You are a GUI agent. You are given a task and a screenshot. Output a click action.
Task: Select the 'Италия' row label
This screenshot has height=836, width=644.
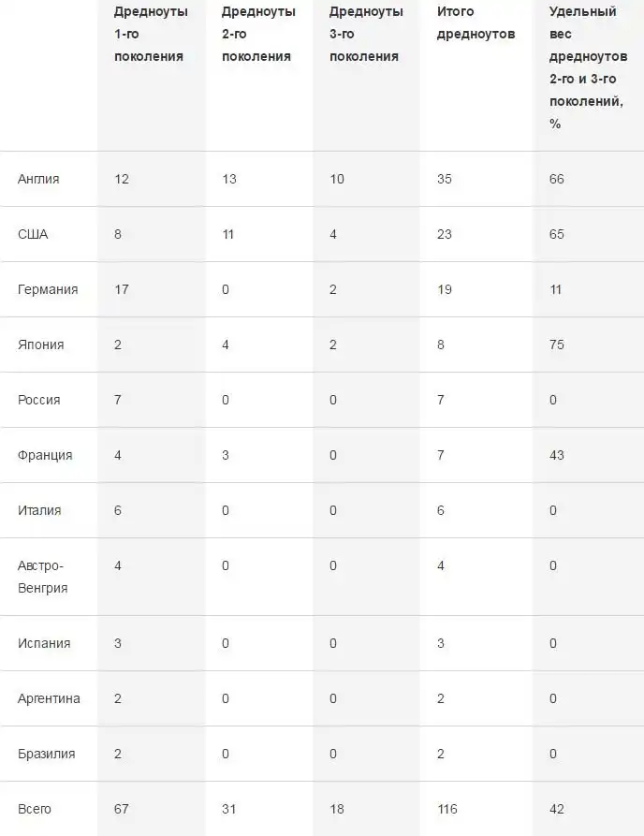39,510
